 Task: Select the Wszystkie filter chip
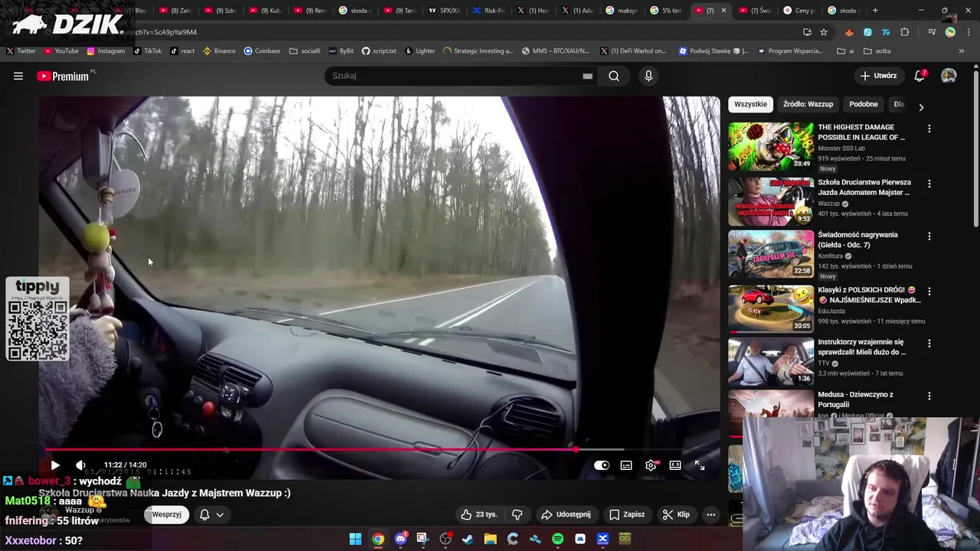[750, 104]
